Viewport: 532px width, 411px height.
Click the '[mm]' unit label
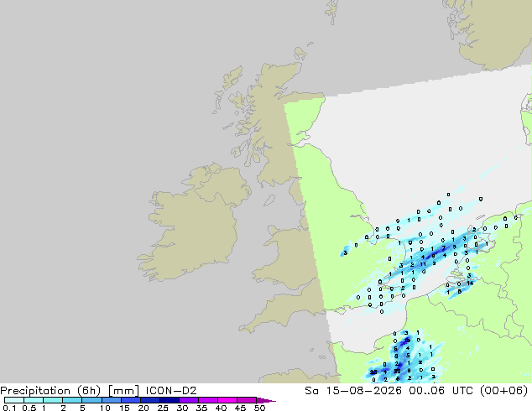tap(123, 391)
